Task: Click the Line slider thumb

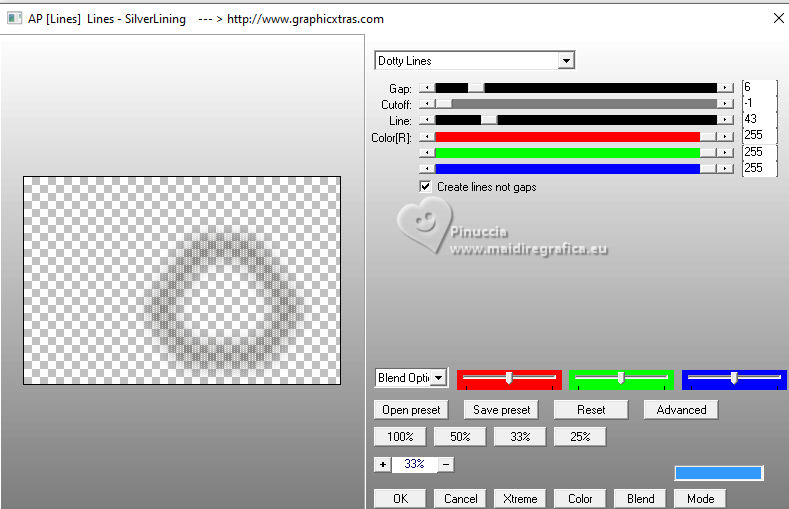Action: coord(489,120)
